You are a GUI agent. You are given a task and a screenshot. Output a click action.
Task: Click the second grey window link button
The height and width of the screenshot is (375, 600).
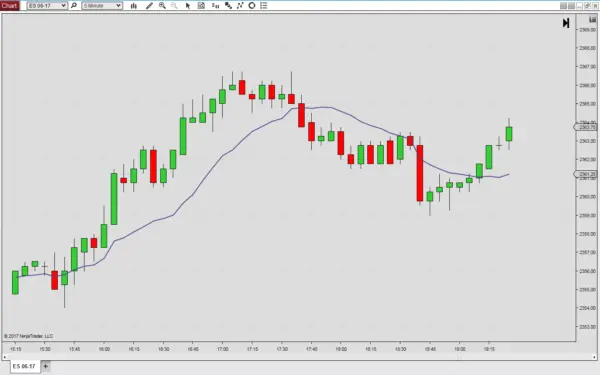(571, 6)
